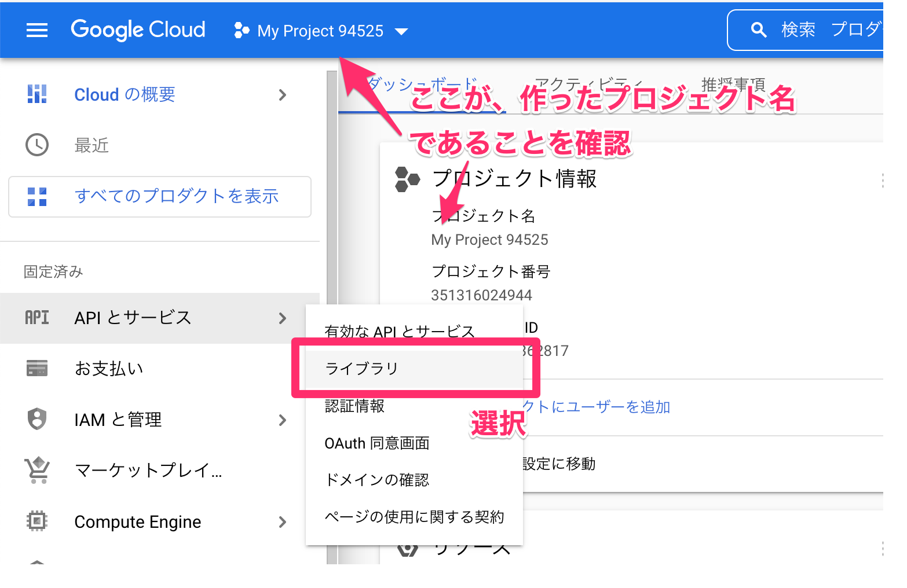Click the Google Cloud logo
This screenshot has height=588, width=907.
[138, 30]
